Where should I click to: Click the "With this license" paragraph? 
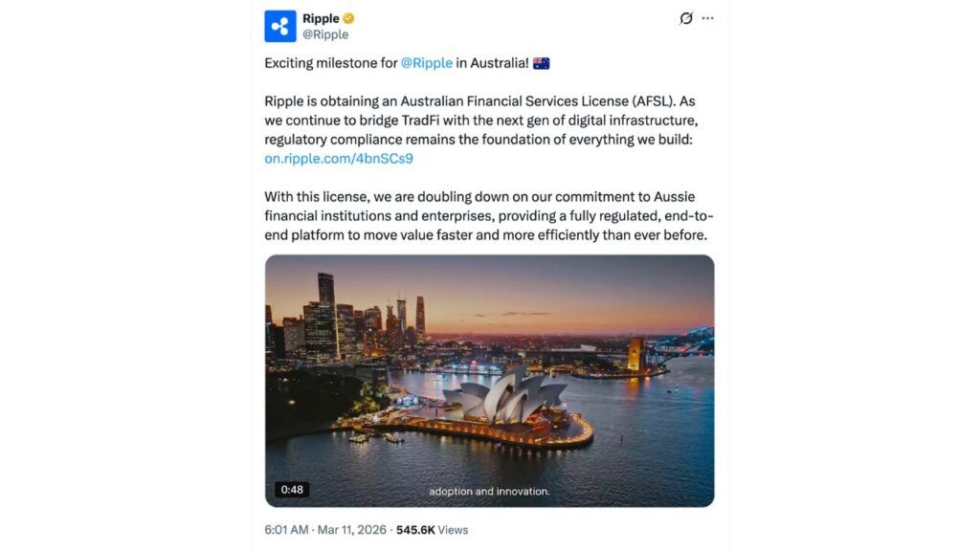pos(488,216)
